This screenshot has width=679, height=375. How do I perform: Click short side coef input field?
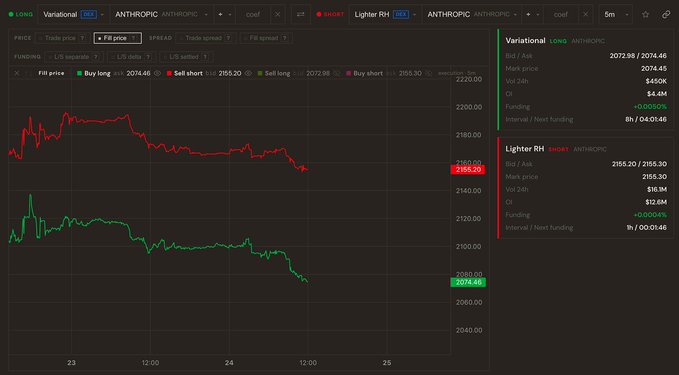(560, 14)
